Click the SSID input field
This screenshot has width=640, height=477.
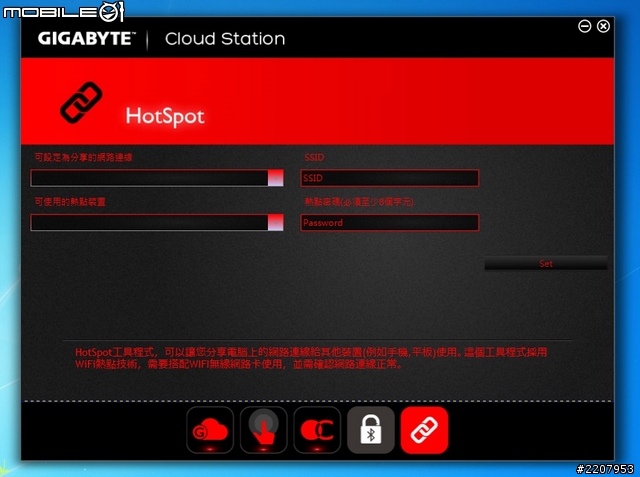(x=390, y=178)
